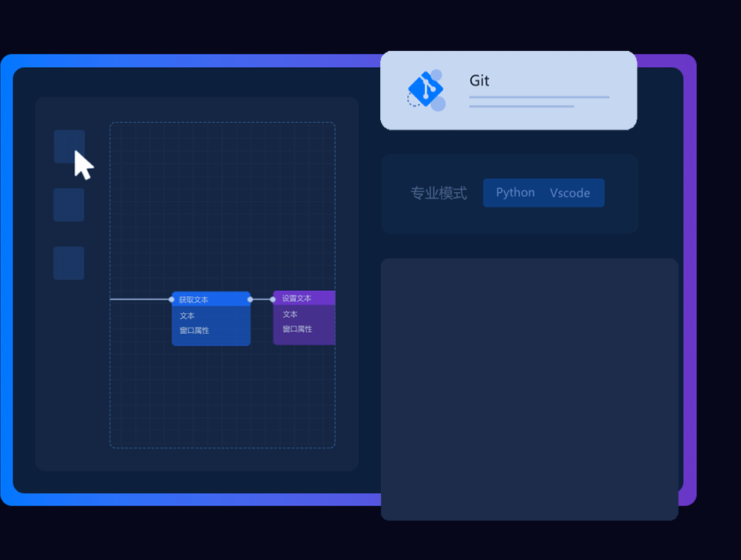Click the Git card title text

(480, 81)
